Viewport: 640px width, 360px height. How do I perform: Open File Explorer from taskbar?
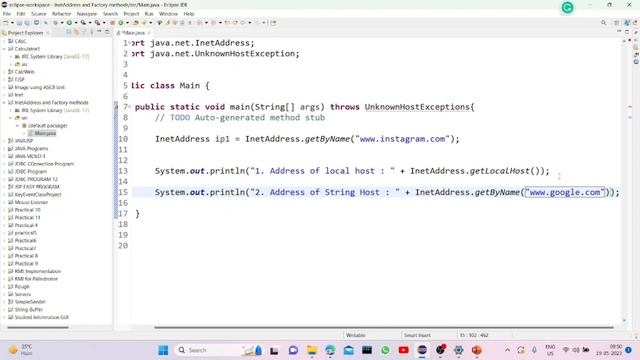(x=312, y=350)
